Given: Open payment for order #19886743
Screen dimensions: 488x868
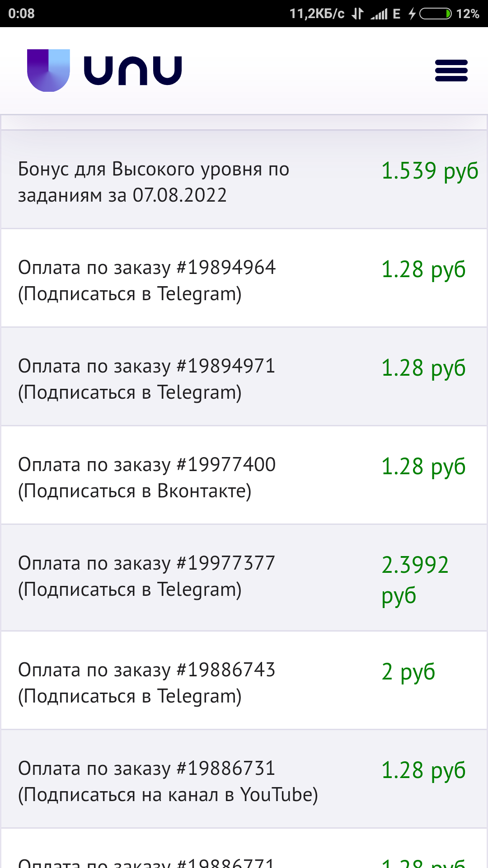Looking at the screenshot, I should [147, 683].
